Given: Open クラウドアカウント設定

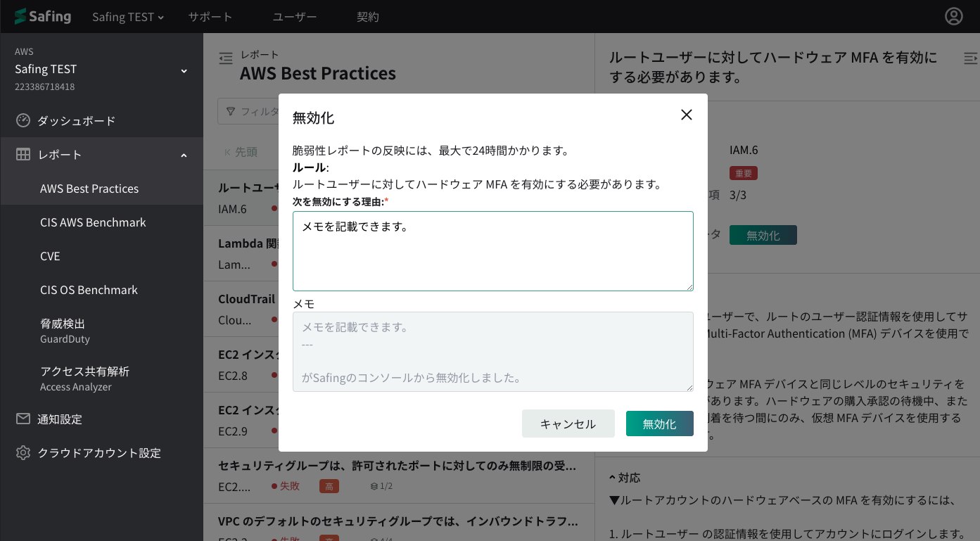Looking at the screenshot, I should pyautogui.click(x=101, y=452).
